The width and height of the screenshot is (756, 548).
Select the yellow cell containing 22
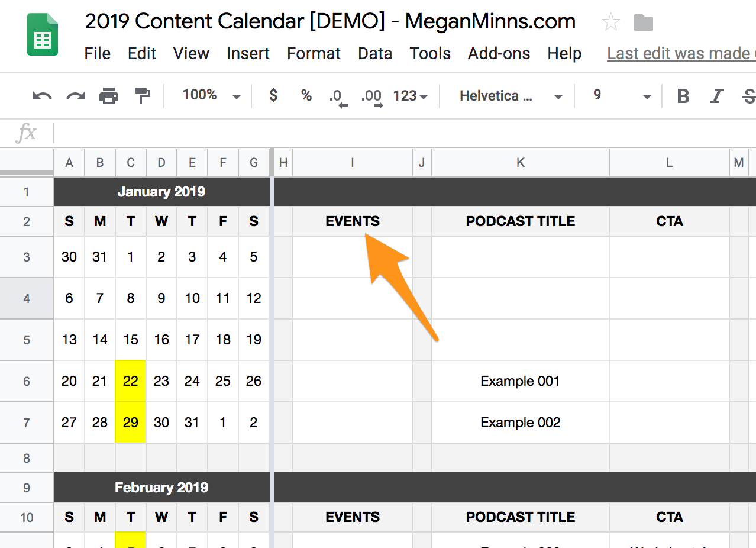131,381
